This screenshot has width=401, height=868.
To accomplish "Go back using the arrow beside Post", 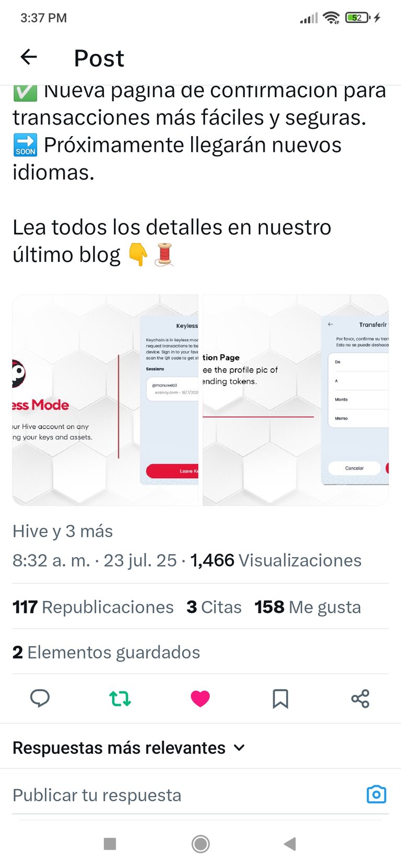I will tap(29, 57).
